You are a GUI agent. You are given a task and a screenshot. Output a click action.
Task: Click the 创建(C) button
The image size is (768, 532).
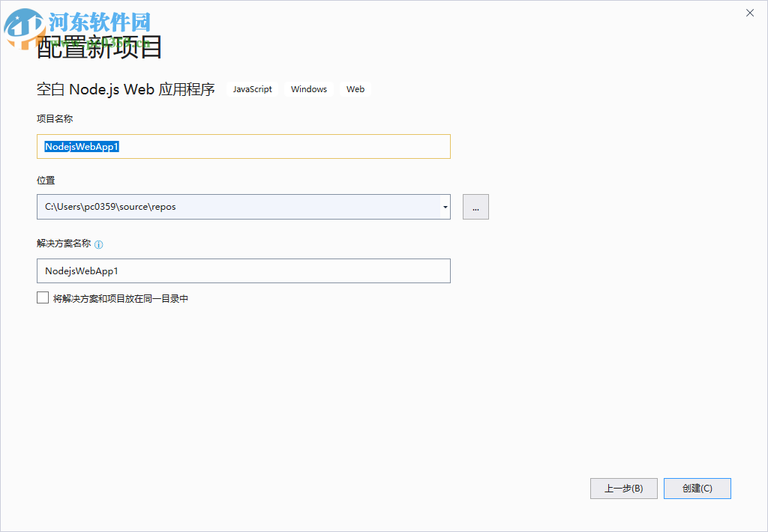pyautogui.click(x=697, y=488)
